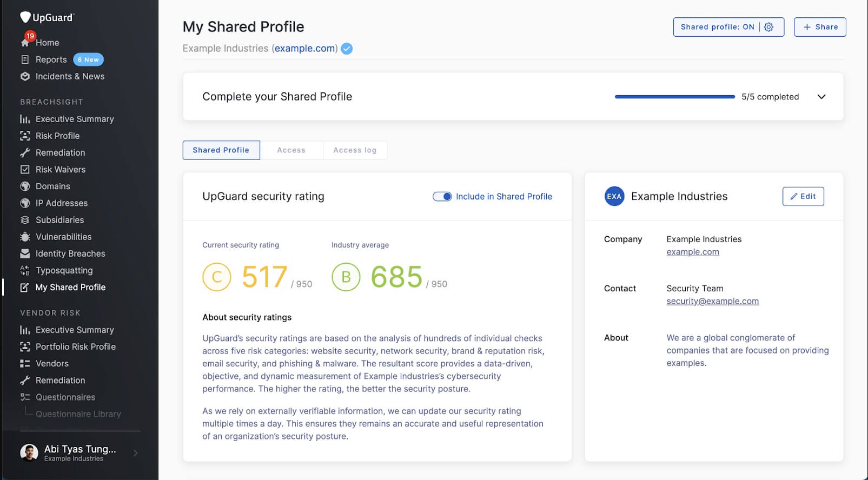Open Home via its house icon

click(24, 43)
